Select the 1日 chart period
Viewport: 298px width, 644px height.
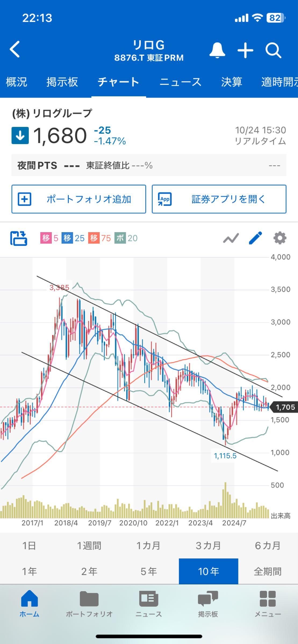tap(30, 545)
